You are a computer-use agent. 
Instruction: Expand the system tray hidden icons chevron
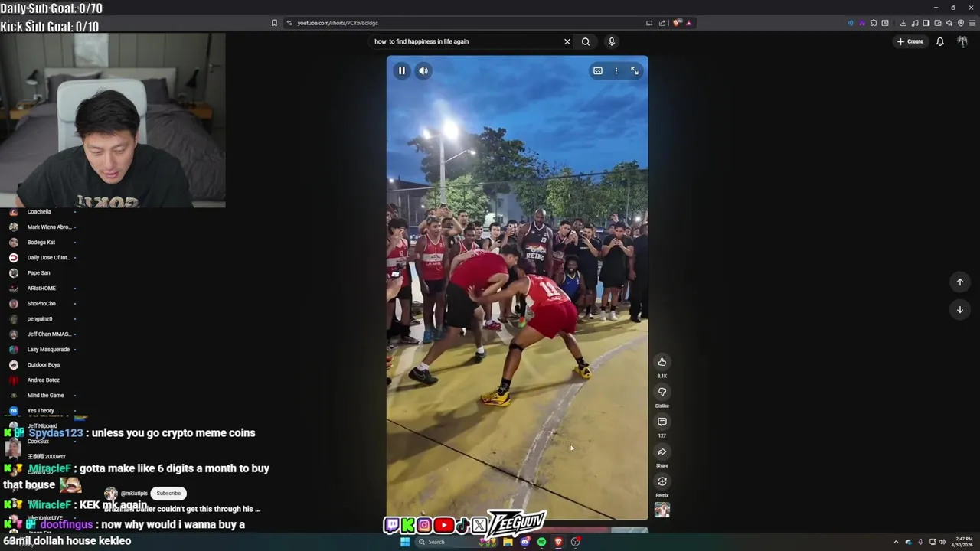coord(896,542)
